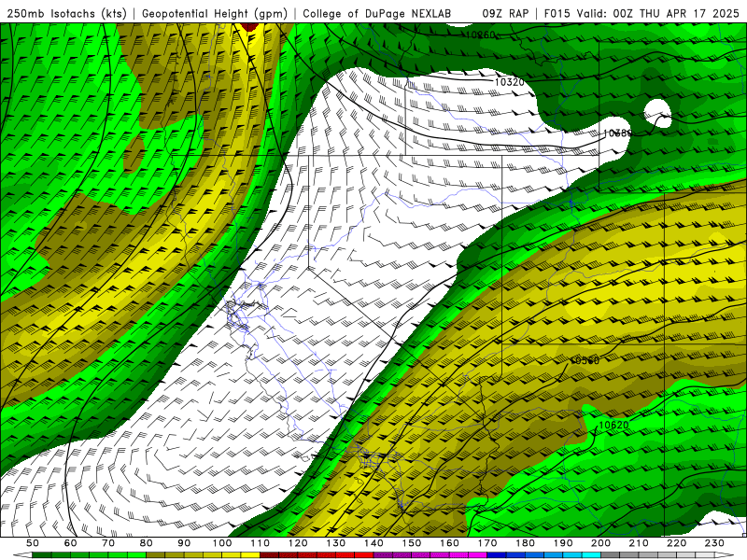Click the 90 kts legend value
Viewport: 747px width, 560px height.
(184, 543)
